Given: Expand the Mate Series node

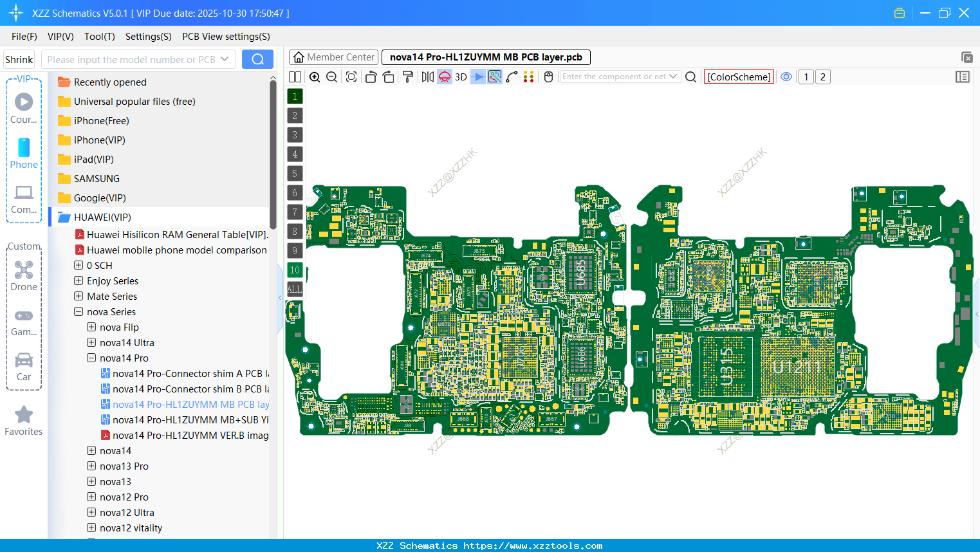Looking at the screenshot, I should [x=79, y=296].
